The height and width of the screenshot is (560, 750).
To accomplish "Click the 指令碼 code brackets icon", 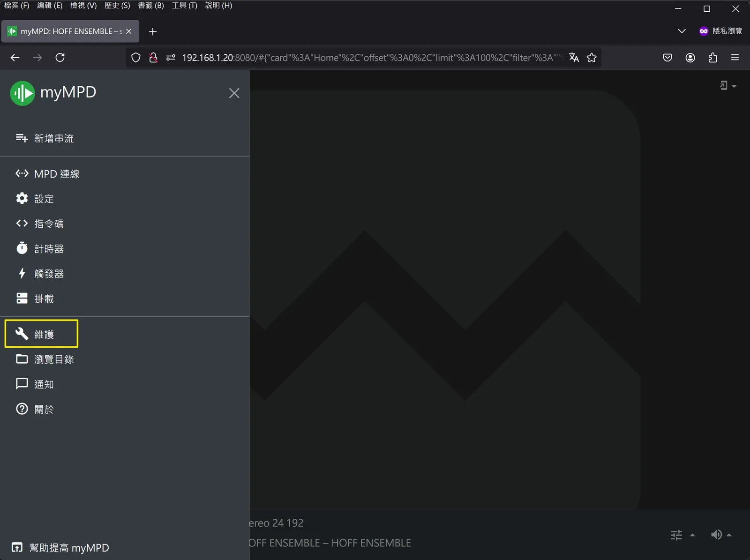I will [x=22, y=224].
